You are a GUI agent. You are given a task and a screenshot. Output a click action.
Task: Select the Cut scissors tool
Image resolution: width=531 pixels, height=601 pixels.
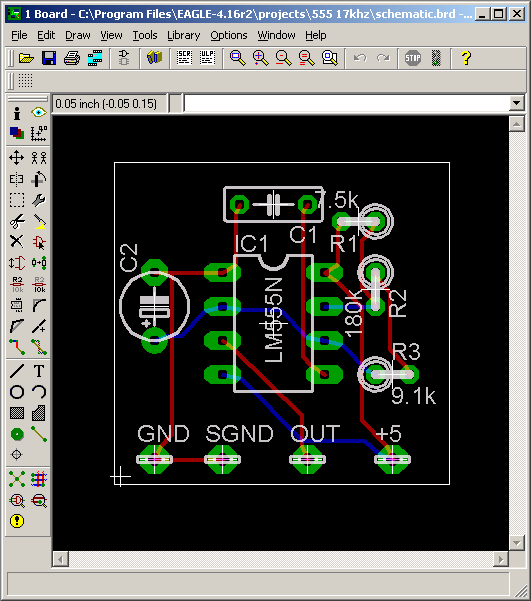pos(17,221)
